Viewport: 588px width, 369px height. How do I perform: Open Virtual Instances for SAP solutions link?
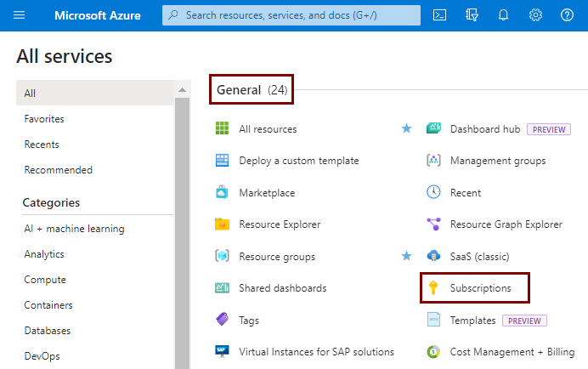[x=316, y=352]
